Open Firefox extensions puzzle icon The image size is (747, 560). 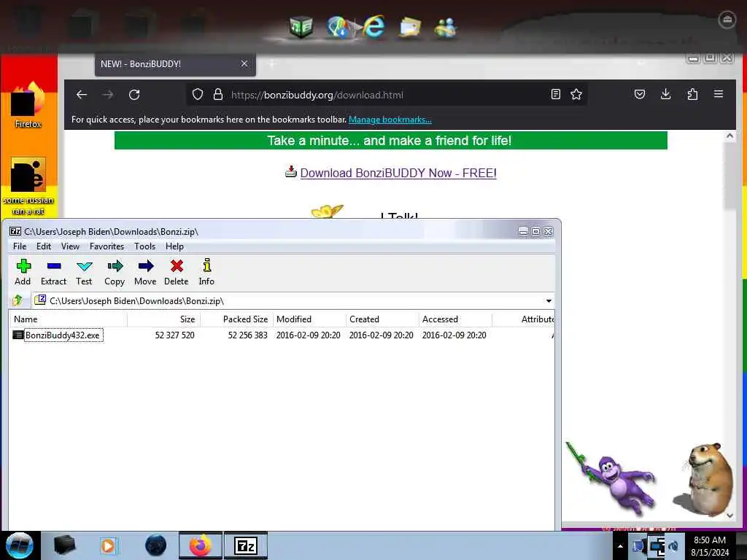coord(692,94)
